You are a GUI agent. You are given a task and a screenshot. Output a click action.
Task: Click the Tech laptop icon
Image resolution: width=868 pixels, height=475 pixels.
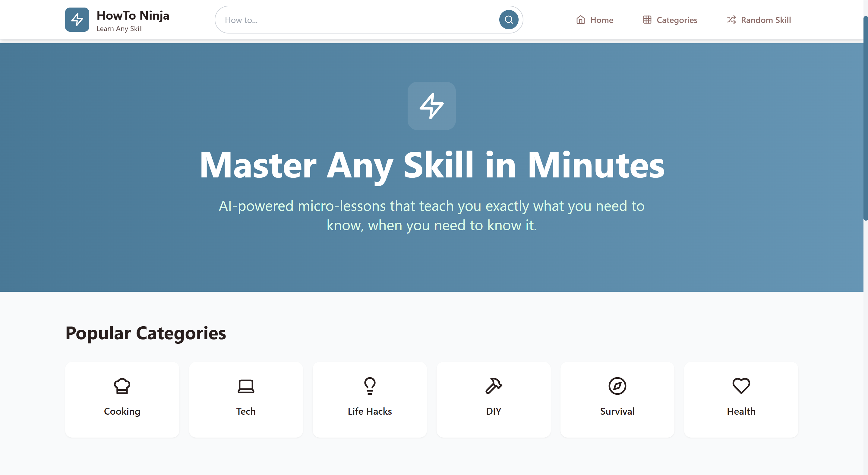pos(246,386)
